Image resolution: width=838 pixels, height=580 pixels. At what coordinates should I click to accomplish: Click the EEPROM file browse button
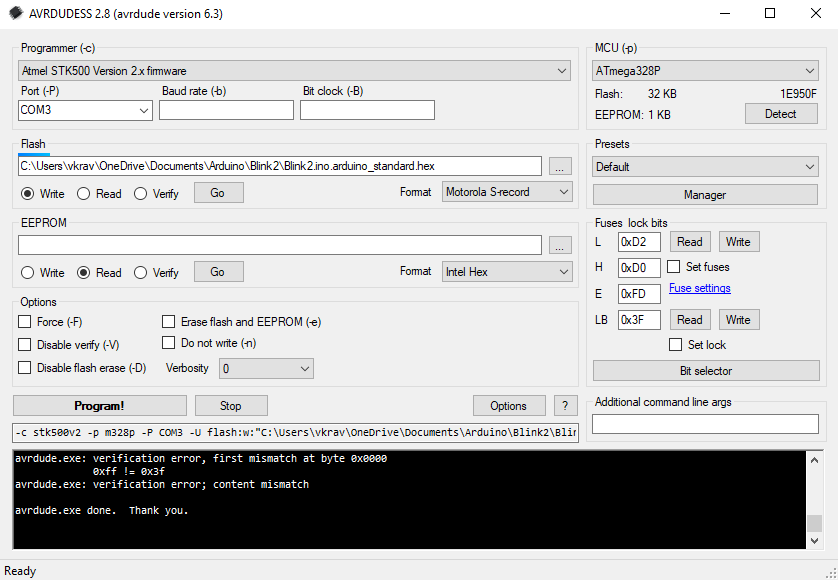(x=560, y=245)
